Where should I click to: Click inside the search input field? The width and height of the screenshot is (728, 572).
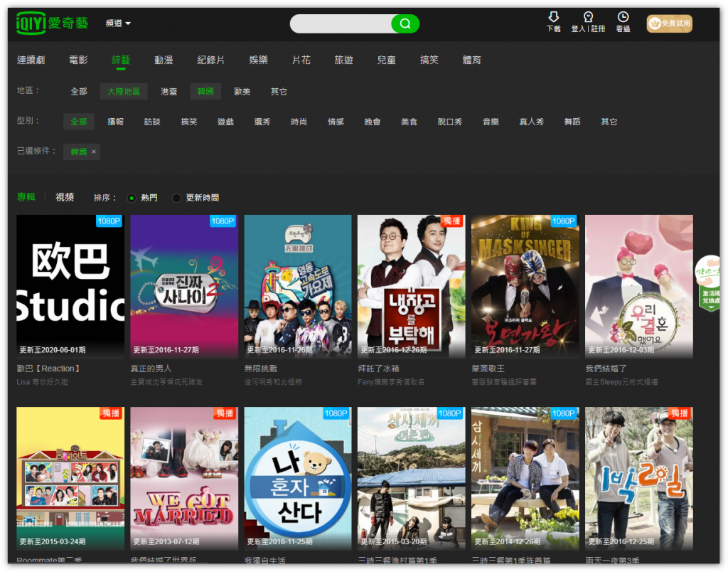341,23
